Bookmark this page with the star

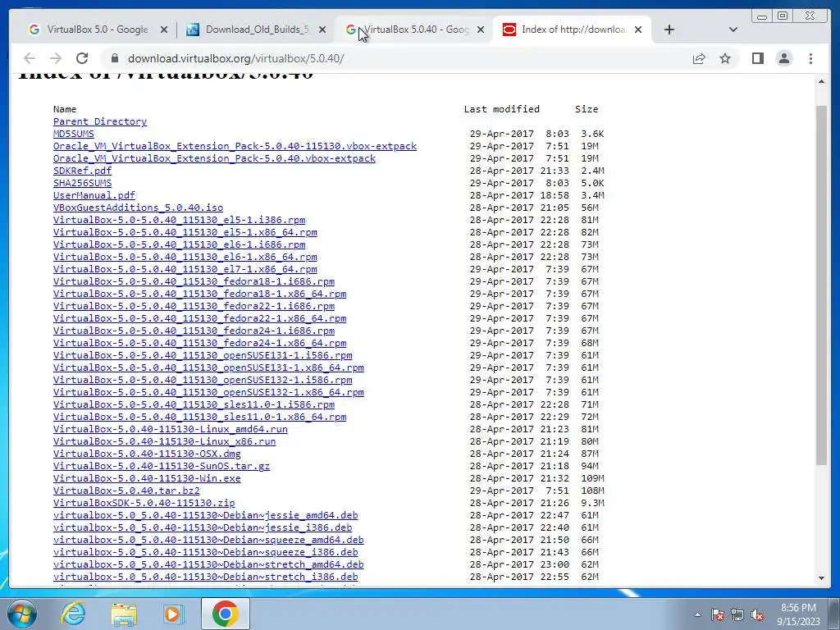coord(725,58)
